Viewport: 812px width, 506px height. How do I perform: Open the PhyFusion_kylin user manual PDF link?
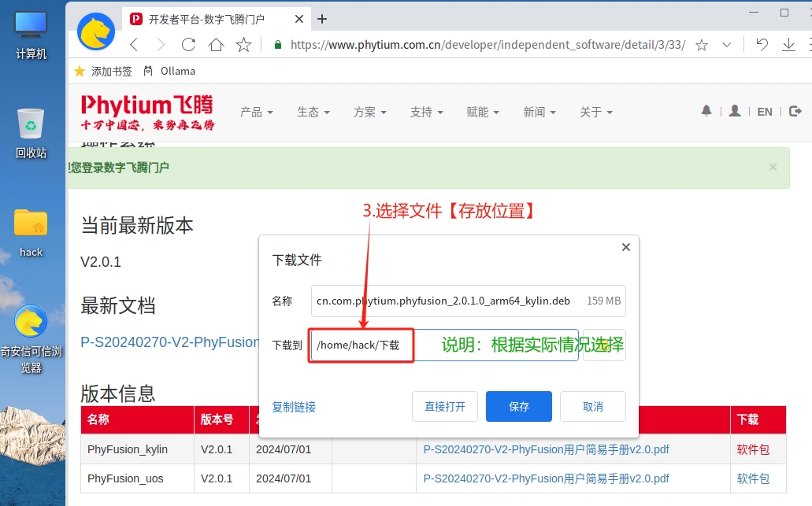(x=546, y=449)
